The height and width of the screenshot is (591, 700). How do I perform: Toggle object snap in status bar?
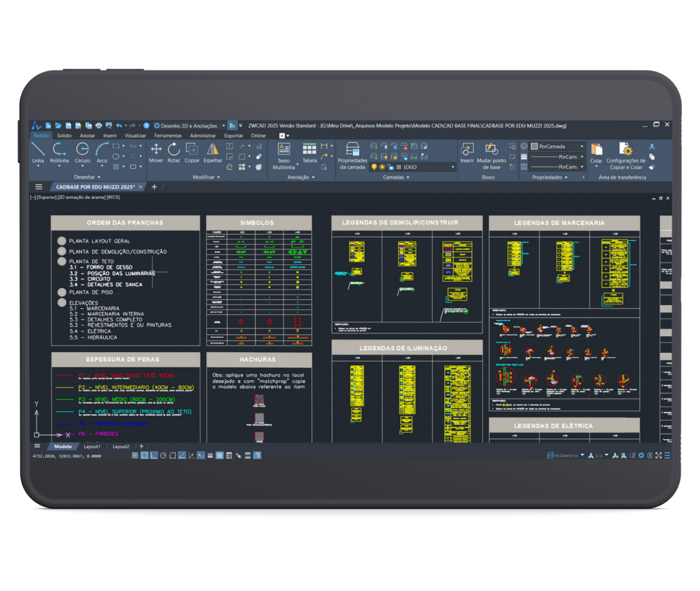(172, 455)
